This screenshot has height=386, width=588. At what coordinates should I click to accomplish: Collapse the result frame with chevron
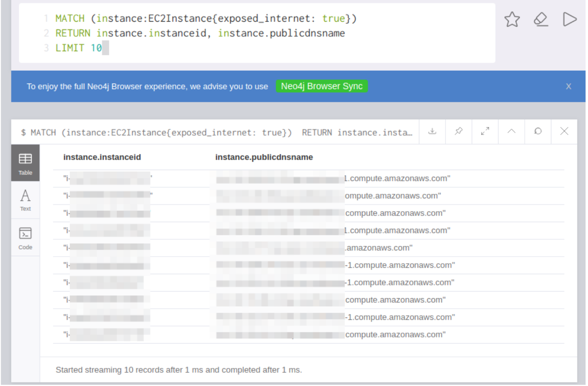point(511,131)
